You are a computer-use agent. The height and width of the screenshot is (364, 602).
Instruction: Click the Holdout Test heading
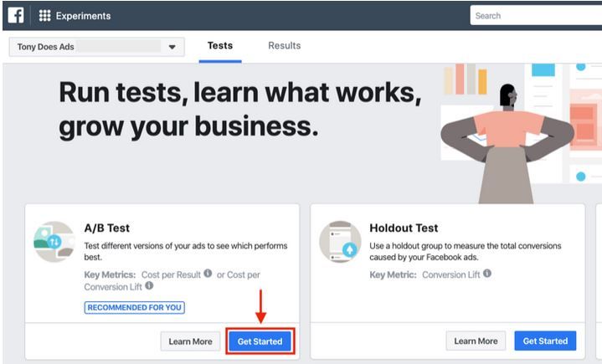click(404, 228)
